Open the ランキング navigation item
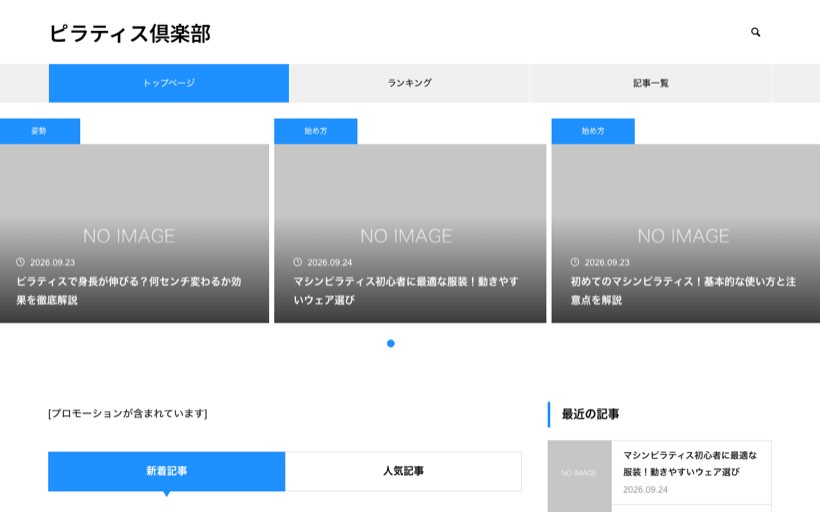 click(x=409, y=83)
